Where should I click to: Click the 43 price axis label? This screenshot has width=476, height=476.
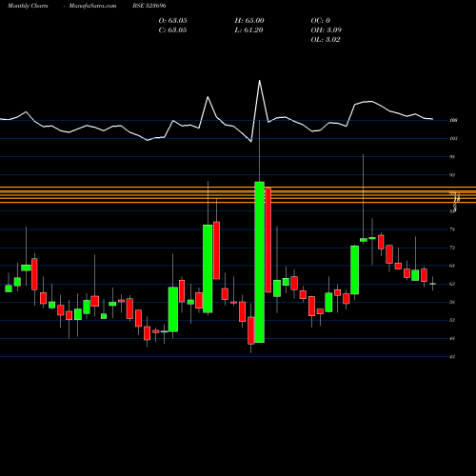(x=452, y=357)
